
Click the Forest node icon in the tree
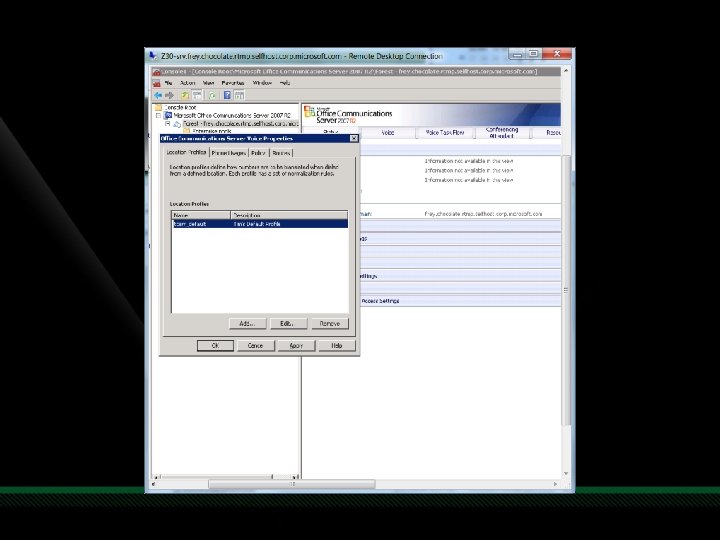177,124
